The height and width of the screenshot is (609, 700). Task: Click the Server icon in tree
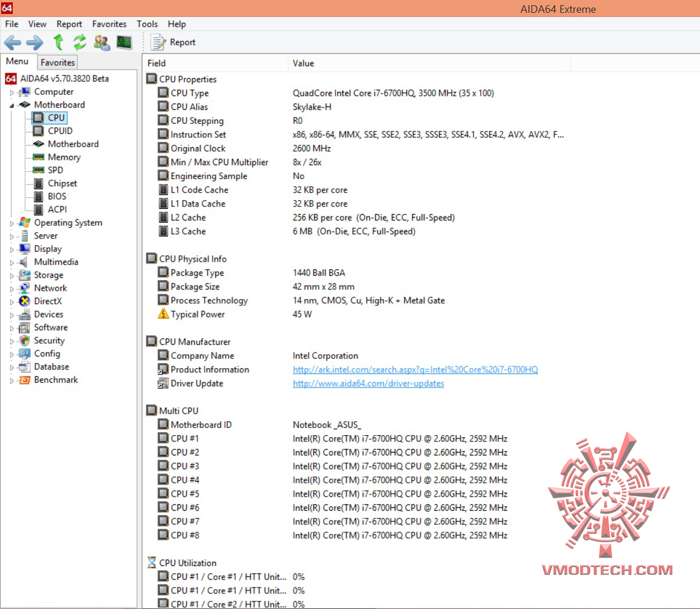(x=24, y=236)
